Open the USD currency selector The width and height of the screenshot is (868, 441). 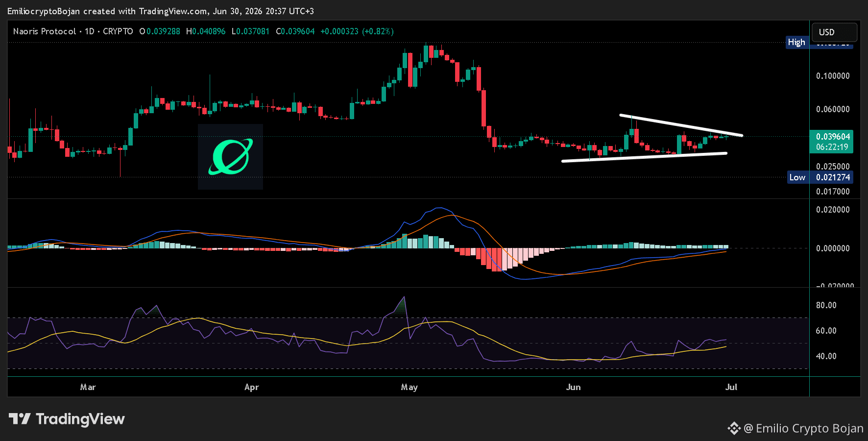(x=834, y=32)
